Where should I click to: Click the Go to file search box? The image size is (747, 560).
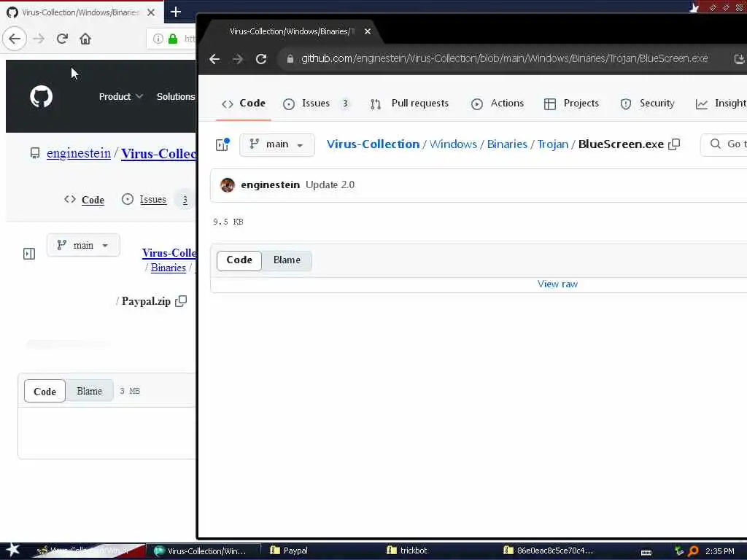click(x=724, y=144)
